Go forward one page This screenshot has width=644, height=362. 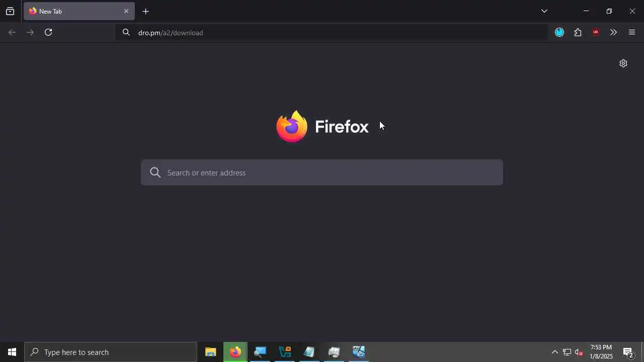point(30,32)
